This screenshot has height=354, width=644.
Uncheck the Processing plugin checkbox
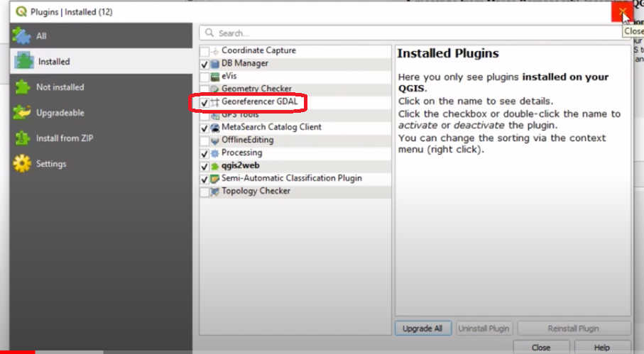(204, 153)
